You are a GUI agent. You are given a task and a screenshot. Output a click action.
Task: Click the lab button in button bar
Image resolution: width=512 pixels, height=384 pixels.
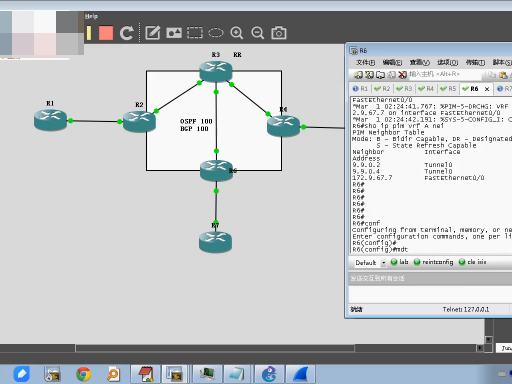coord(399,262)
